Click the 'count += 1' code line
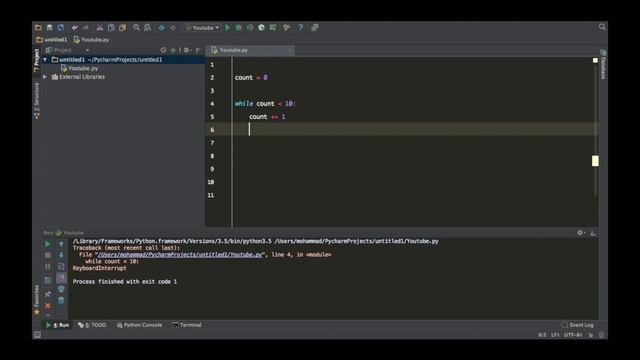Image resolution: width=640 pixels, height=360 pixels. [267, 117]
